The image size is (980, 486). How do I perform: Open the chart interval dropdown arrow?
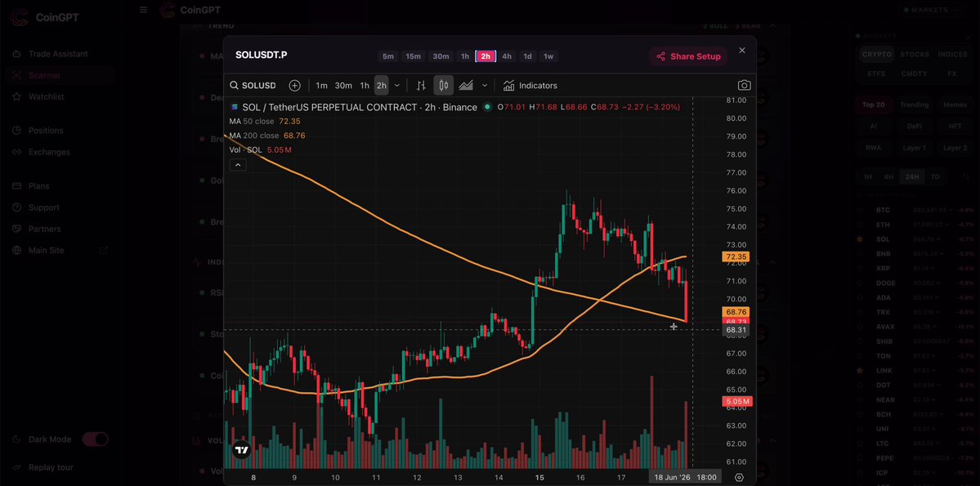397,86
